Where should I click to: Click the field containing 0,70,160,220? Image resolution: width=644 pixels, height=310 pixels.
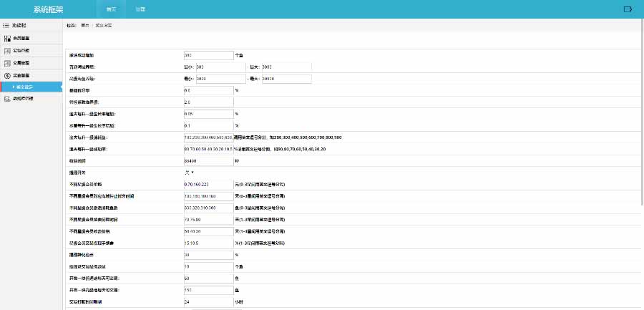[x=208, y=184]
